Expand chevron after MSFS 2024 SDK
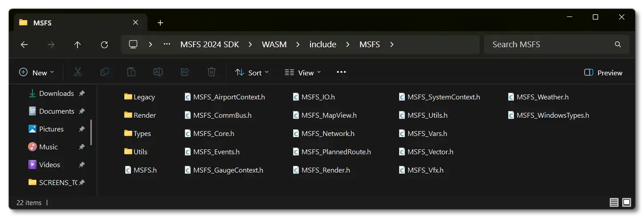 coord(250,45)
